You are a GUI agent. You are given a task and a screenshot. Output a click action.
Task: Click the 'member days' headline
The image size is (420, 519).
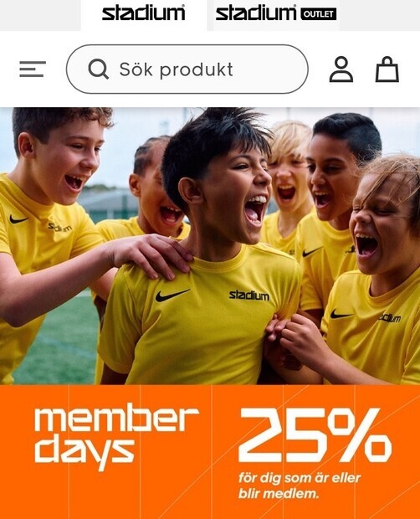click(116, 436)
